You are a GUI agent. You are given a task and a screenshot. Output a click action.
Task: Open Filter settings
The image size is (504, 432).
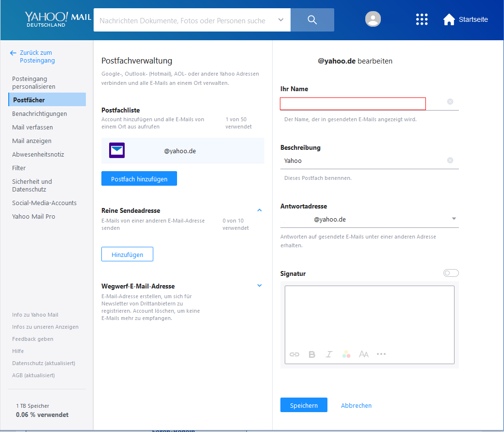[18, 168]
